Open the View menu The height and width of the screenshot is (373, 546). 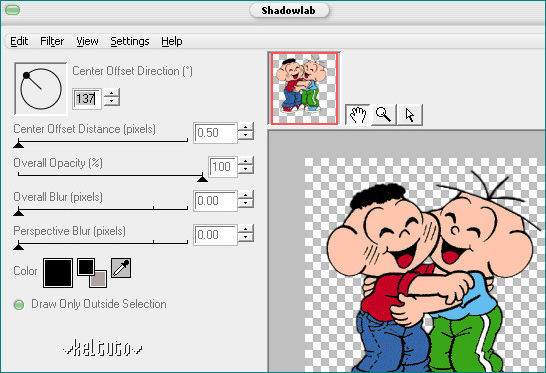pos(87,41)
